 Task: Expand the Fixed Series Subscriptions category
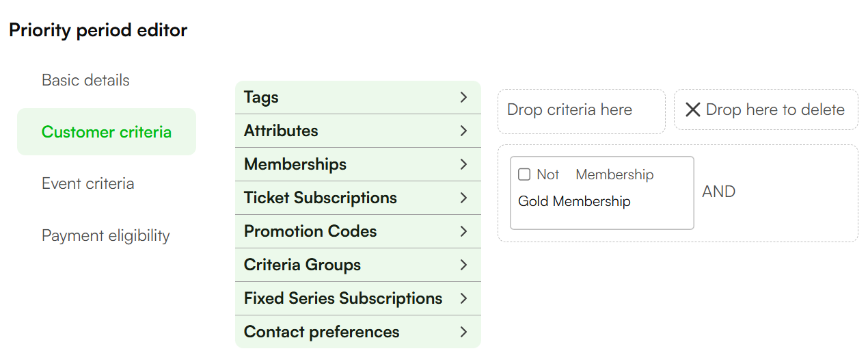coord(358,298)
